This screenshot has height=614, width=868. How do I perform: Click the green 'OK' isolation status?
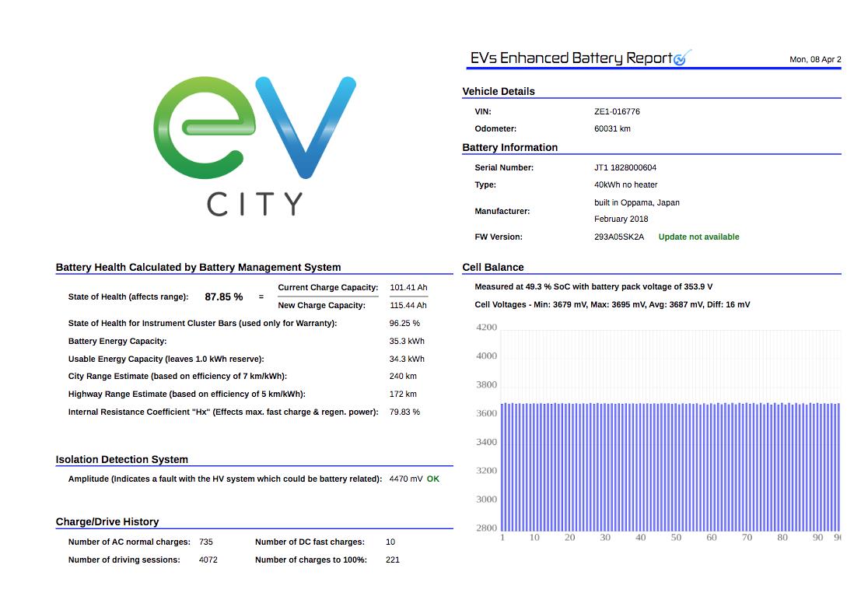tap(433, 479)
